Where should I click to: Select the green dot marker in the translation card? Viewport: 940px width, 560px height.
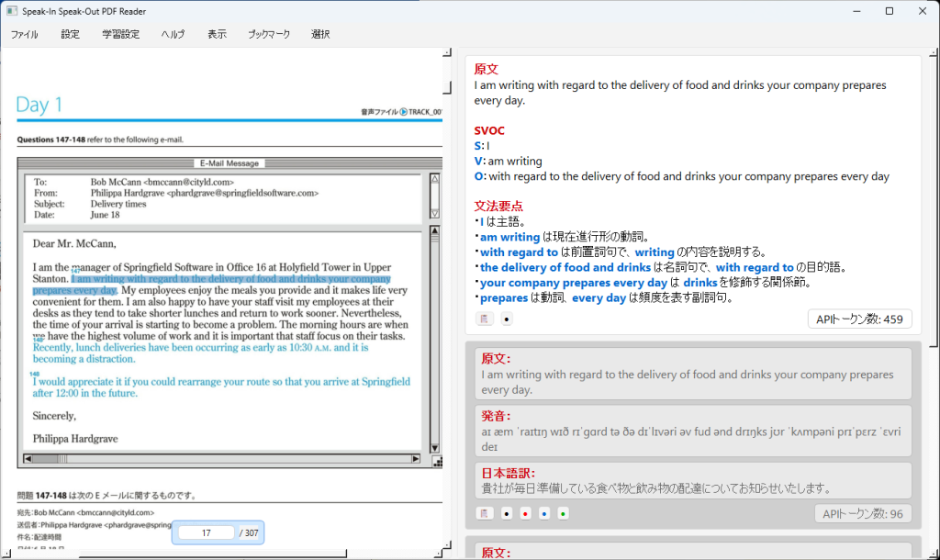563,513
